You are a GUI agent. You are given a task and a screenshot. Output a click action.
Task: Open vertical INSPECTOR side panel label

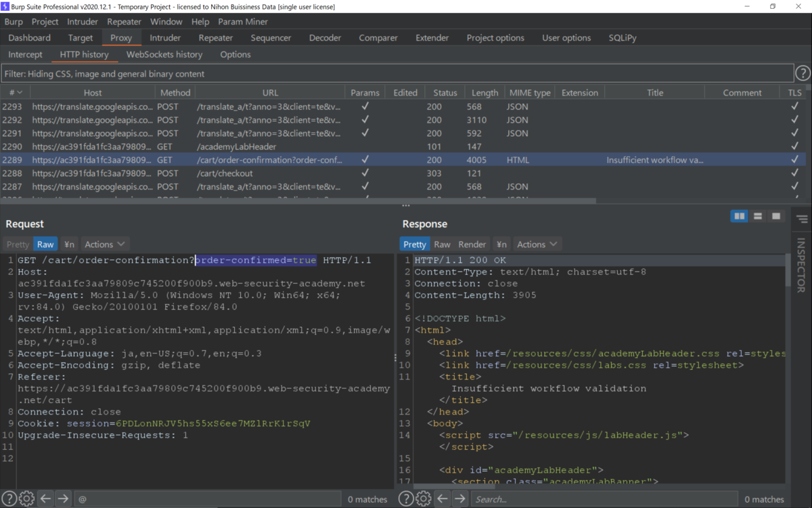pos(801,264)
